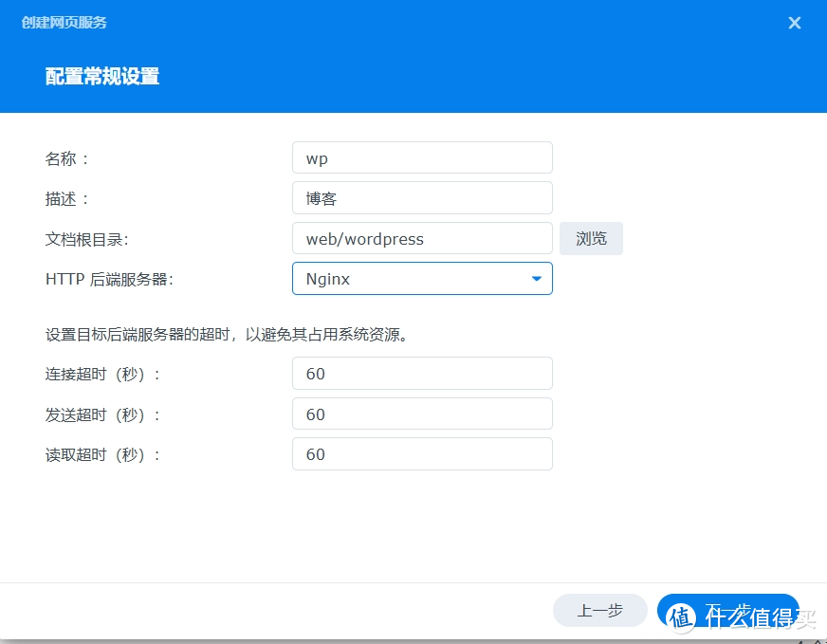Click 上一步 to go back
827x644 pixels.
point(599,611)
